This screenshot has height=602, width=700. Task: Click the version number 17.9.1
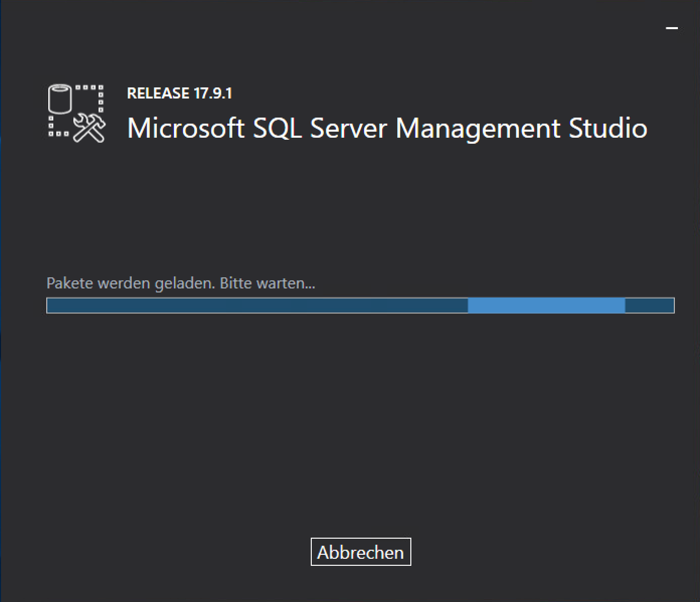click(x=213, y=93)
